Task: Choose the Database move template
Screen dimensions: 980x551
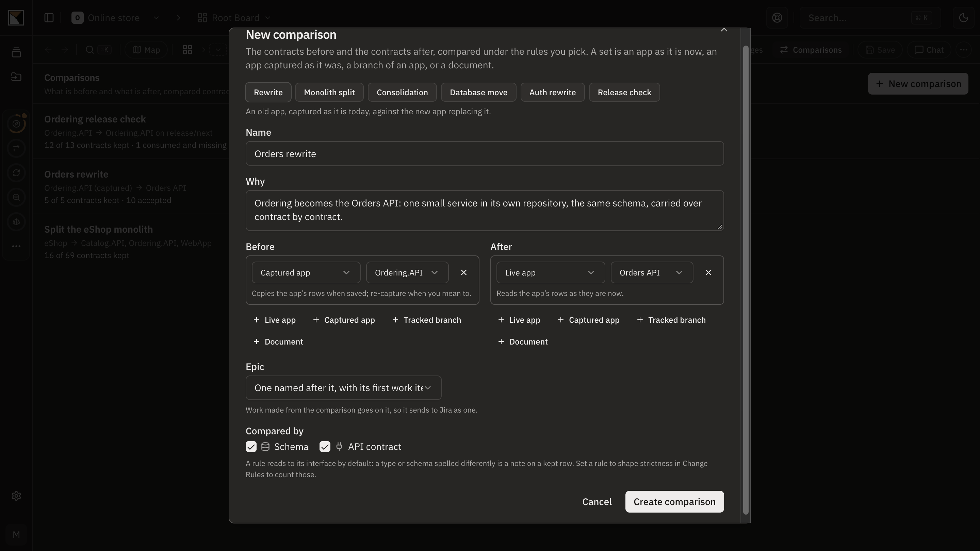Action: 478,93
